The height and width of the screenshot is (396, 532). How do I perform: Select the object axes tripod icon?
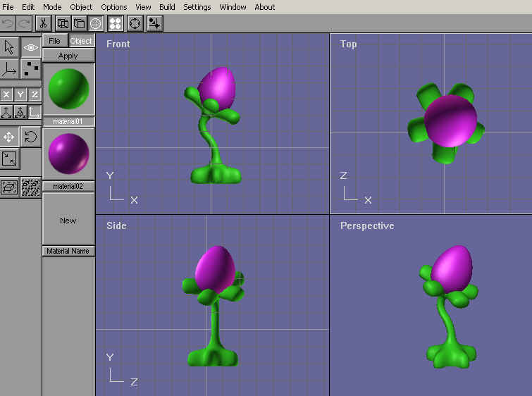click(20, 112)
